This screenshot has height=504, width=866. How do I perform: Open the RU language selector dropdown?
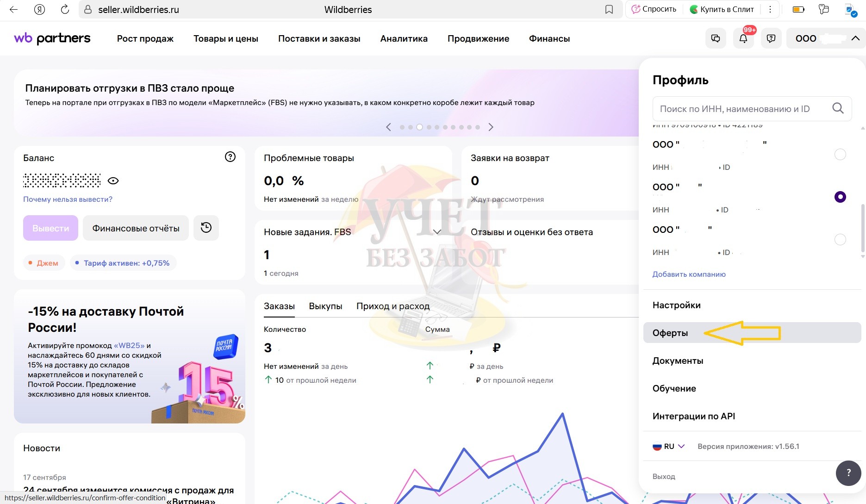(669, 447)
